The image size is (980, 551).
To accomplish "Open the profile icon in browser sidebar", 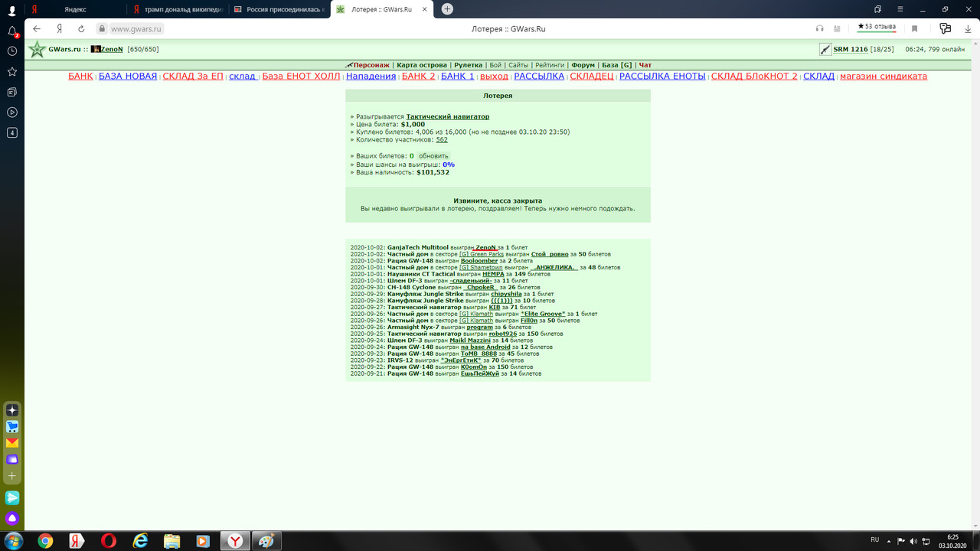I will click(12, 11).
